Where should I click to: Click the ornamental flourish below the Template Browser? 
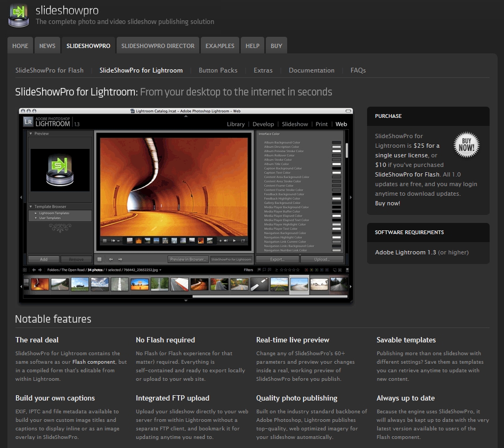[x=60, y=228]
